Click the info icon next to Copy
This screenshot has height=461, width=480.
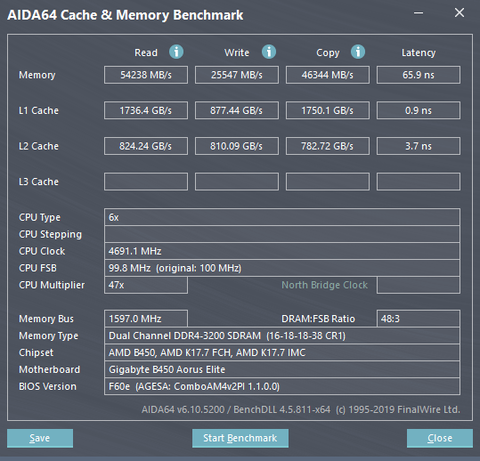[x=358, y=52]
